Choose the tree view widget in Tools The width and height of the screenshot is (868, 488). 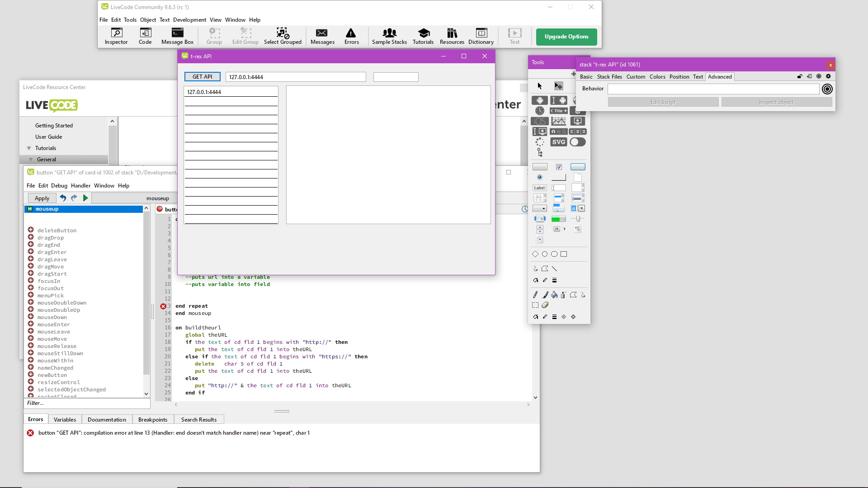tap(540, 152)
